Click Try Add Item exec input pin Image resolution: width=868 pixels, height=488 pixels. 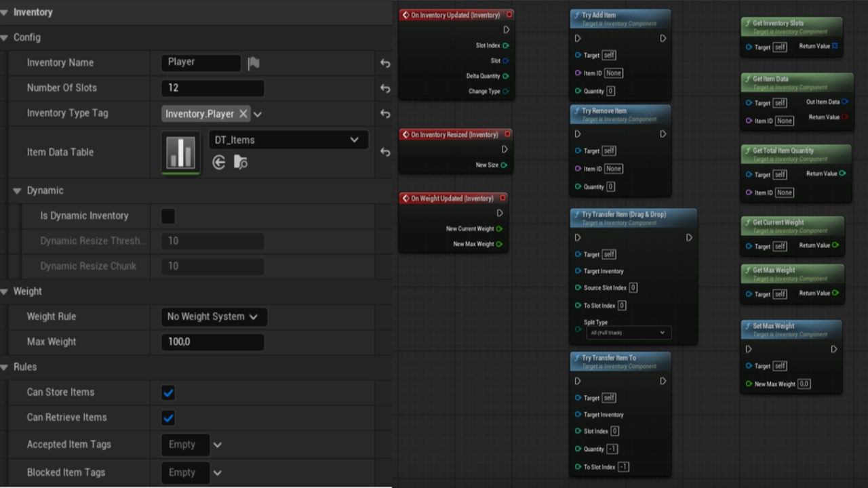tap(578, 39)
